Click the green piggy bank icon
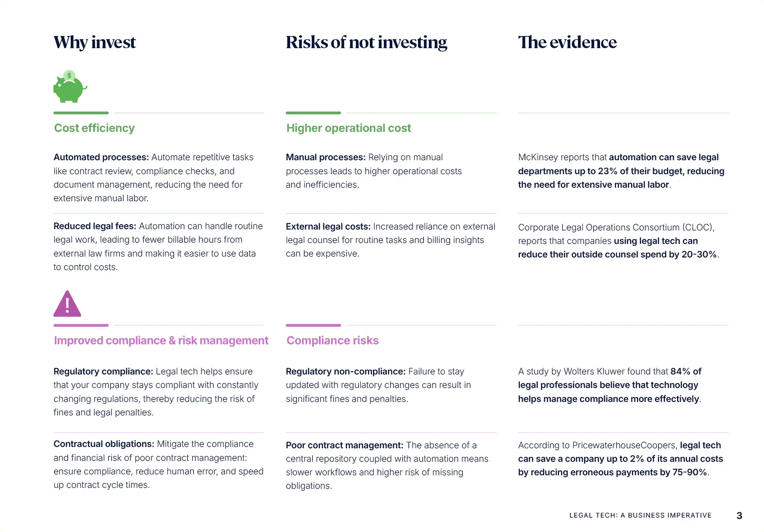Image resolution: width=764 pixels, height=532 pixels. [x=69, y=87]
